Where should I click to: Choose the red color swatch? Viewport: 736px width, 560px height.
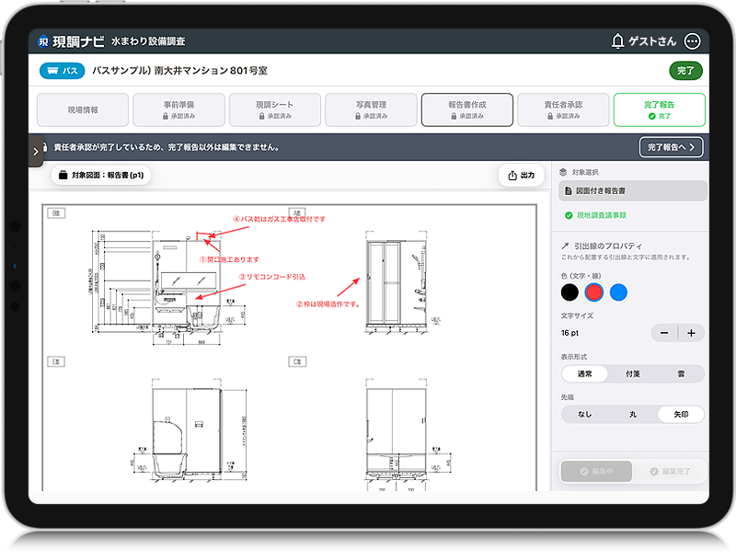[x=593, y=292]
